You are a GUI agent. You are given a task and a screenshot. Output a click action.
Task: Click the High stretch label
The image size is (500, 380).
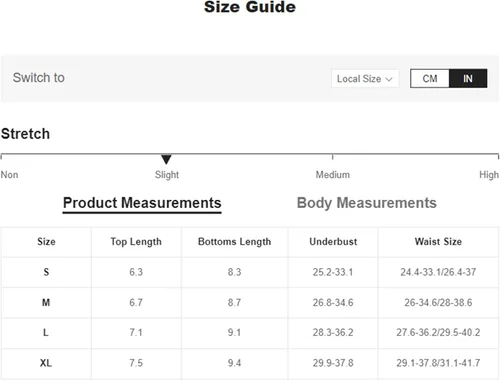point(489,175)
